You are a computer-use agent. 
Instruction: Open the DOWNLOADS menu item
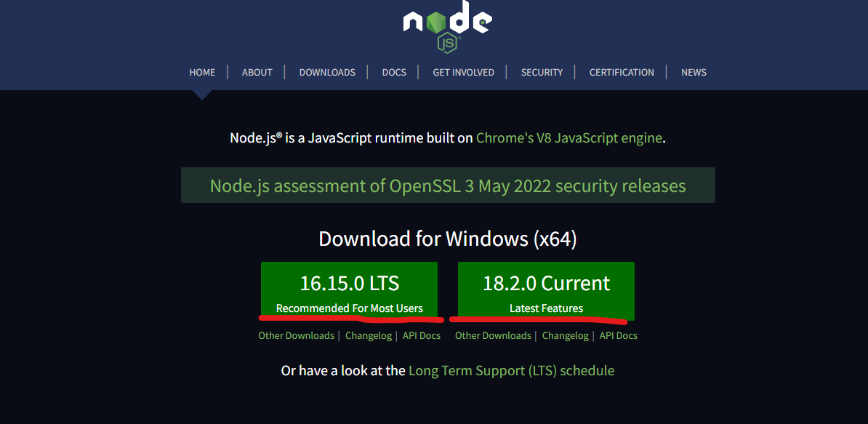[327, 72]
